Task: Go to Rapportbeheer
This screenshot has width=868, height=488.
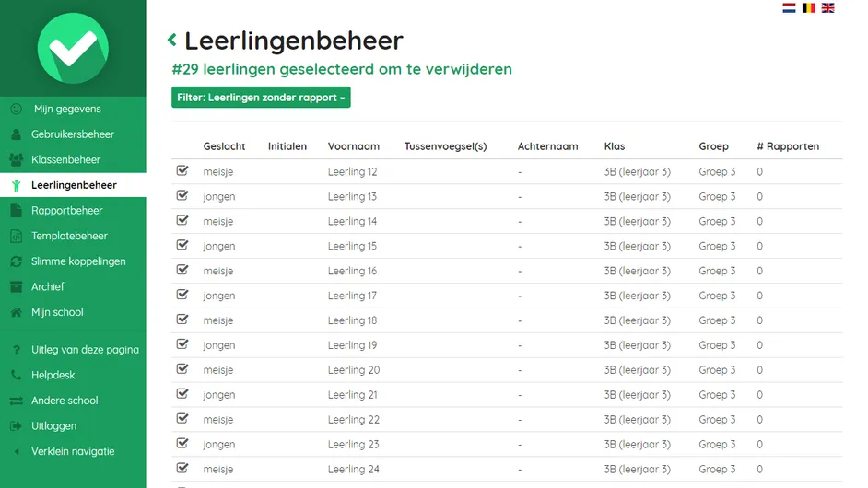Action: pyautogui.click(x=67, y=211)
